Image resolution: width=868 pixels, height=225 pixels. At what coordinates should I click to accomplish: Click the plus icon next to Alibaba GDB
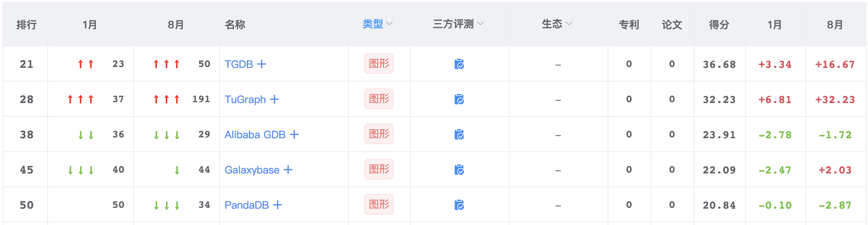pyautogui.click(x=294, y=134)
